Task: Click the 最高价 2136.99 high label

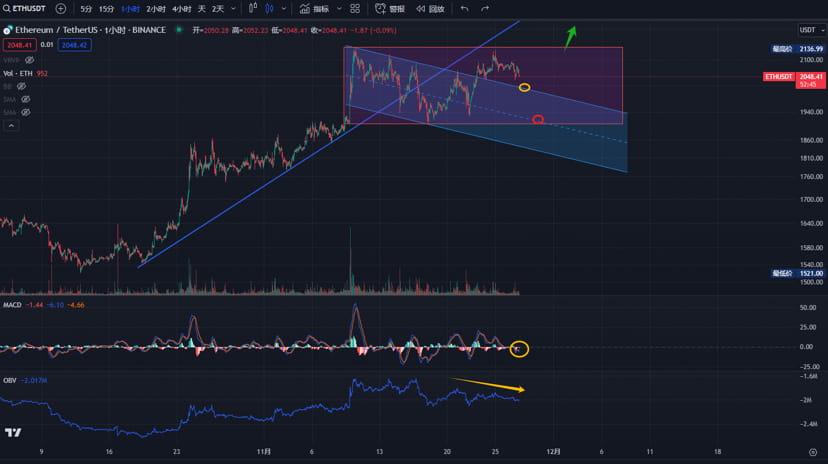Action: click(798, 49)
